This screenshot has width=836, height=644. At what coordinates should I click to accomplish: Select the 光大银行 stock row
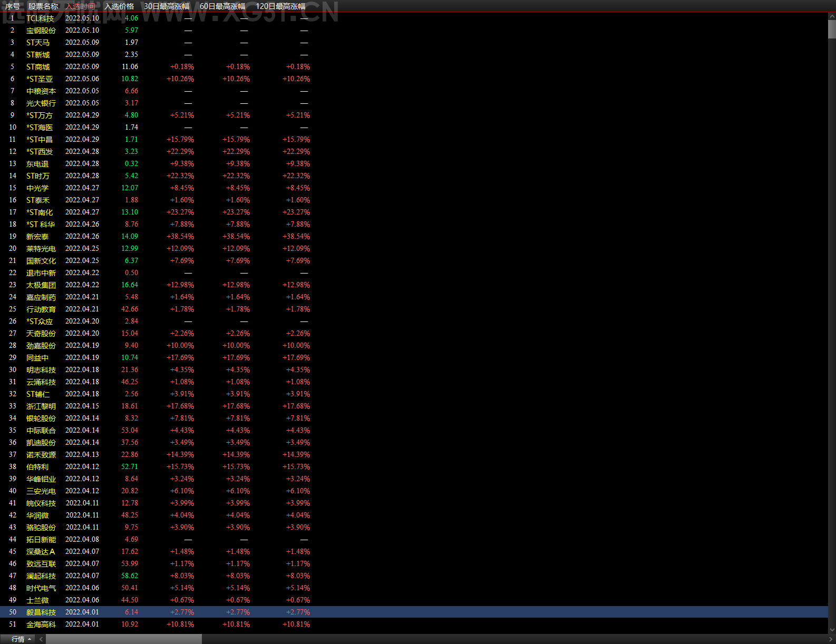pos(414,103)
